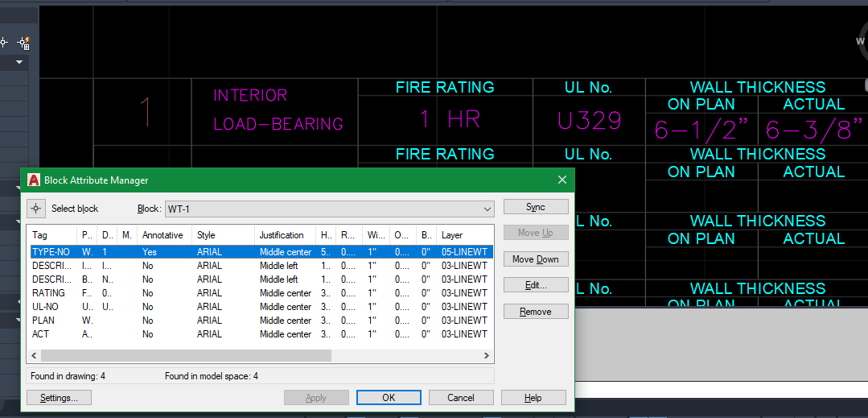Open the Block dropdown showing WT-1
Screen dimensions: 868x418
coord(329,209)
